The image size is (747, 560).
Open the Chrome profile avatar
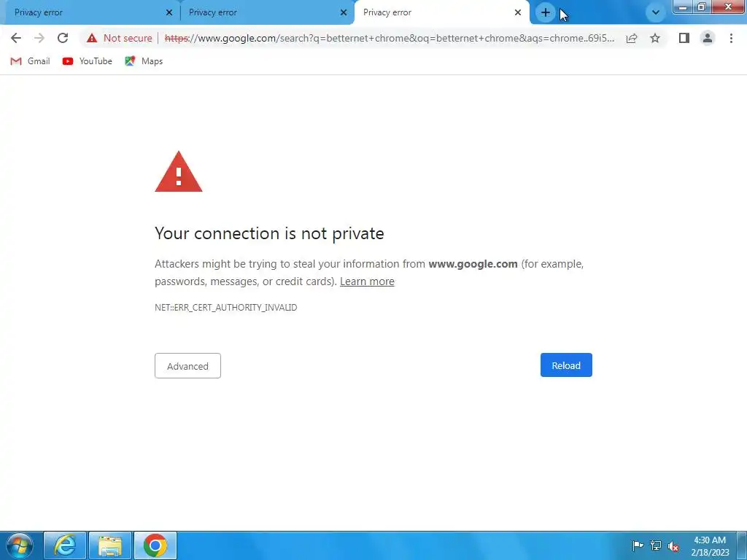[x=708, y=38]
